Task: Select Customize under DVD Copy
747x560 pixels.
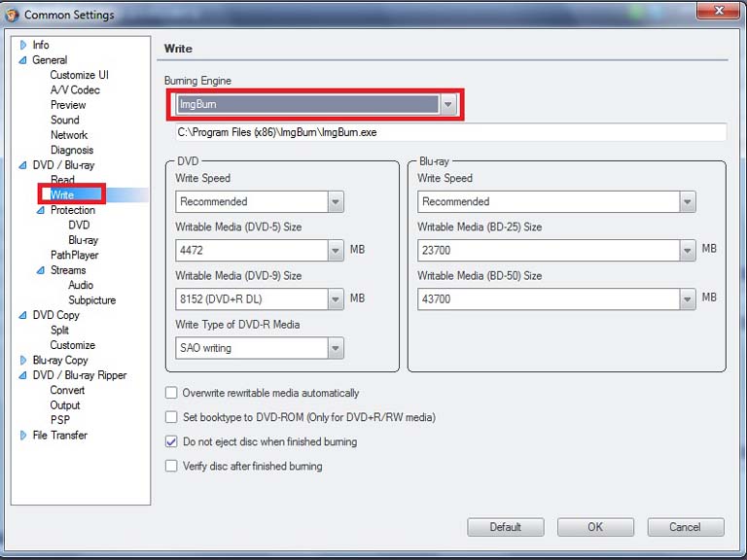Action: point(72,345)
